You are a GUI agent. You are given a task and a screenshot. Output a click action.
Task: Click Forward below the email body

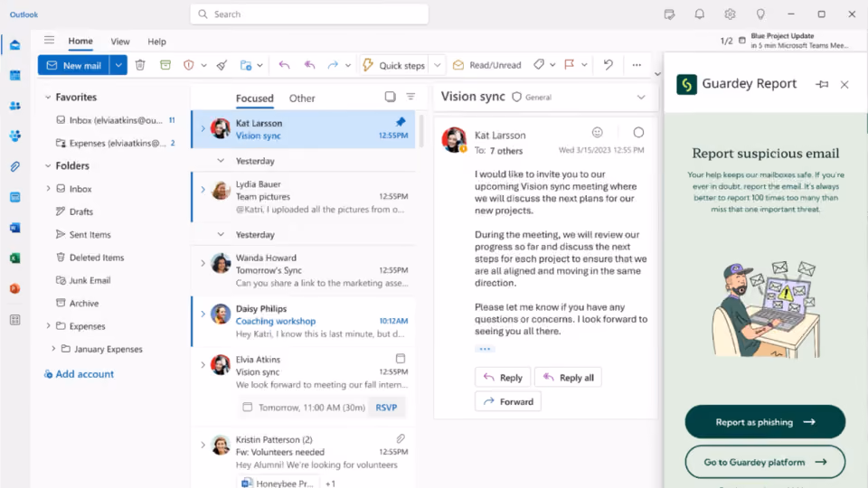(507, 401)
